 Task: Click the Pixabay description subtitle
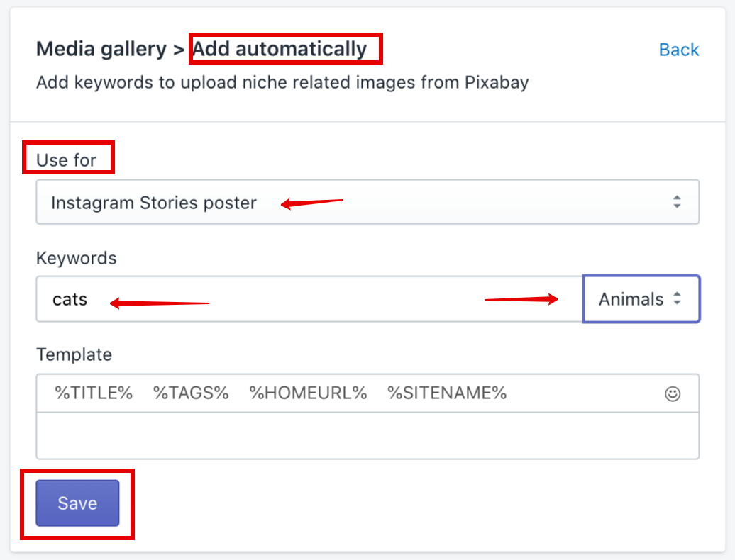[282, 82]
